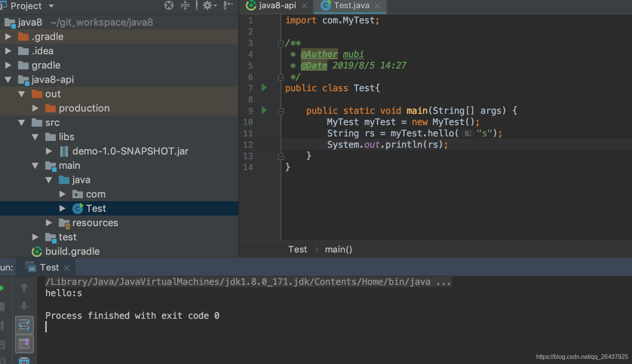The width and height of the screenshot is (632, 364).
Task: Click the print console output icon
Action: 24,360
